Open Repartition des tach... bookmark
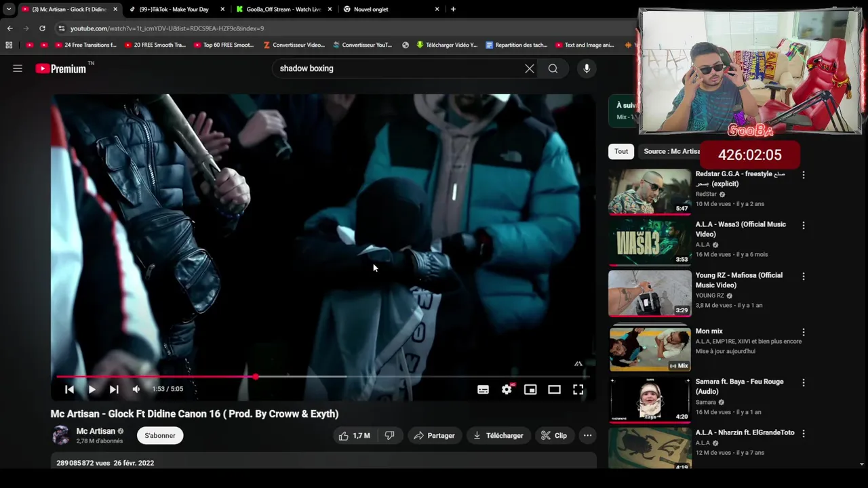The image size is (868, 488). [516, 45]
